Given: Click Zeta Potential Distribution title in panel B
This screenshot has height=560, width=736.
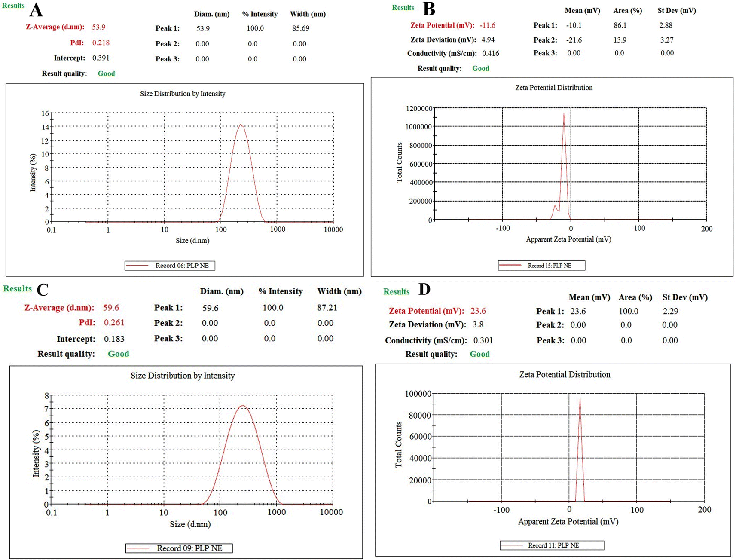Looking at the screenshot, I should [x=554, y=88].
